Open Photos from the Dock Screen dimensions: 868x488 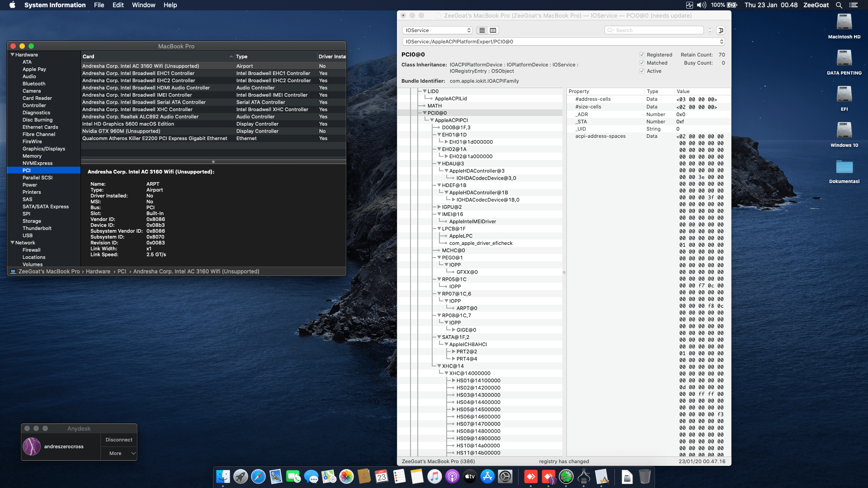[346, 476]
